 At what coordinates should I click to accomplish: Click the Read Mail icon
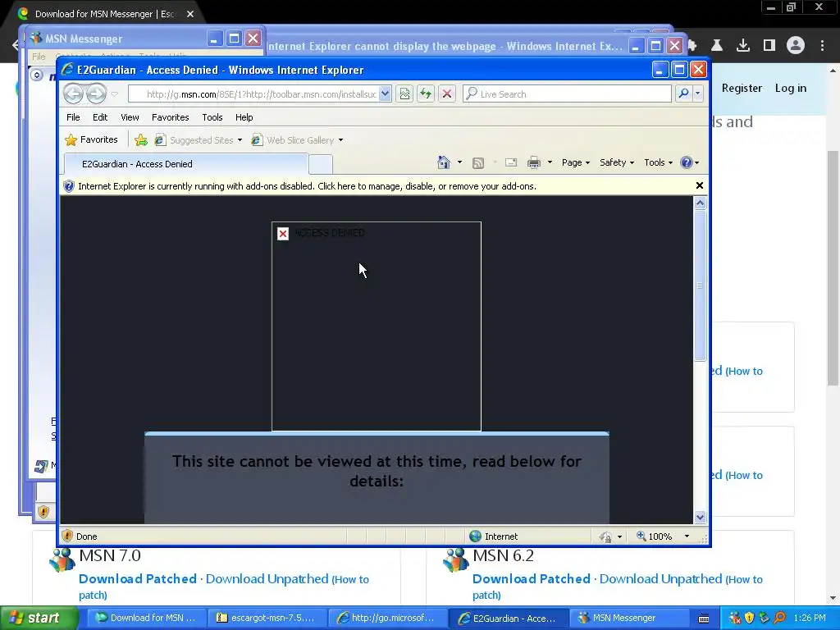511,162
